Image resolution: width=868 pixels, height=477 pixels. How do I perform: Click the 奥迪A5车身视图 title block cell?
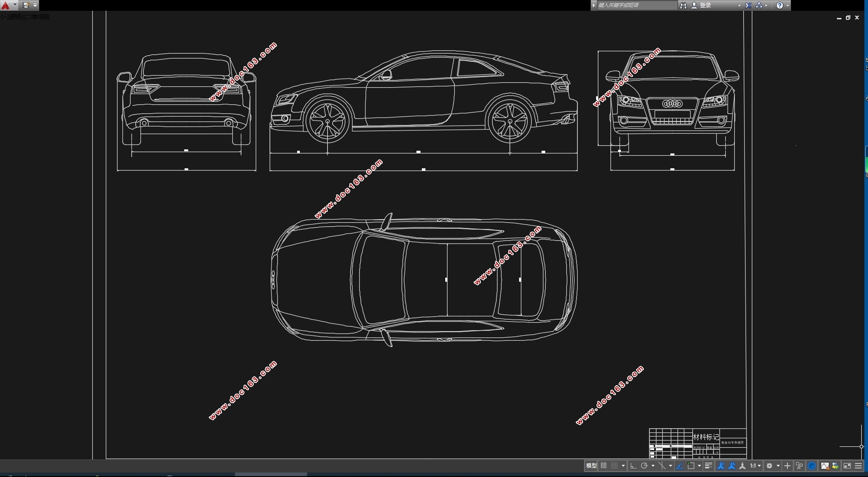[x=732, y=443]
